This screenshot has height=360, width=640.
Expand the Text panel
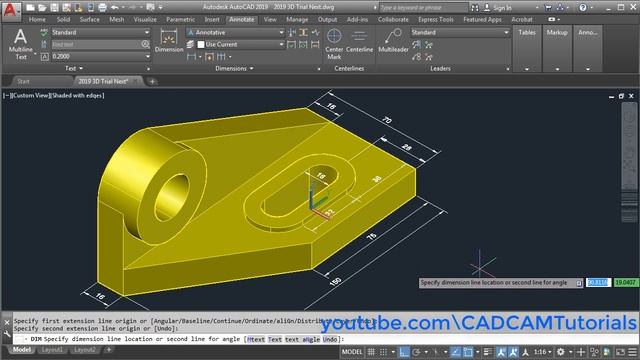[x=74, y=69]
